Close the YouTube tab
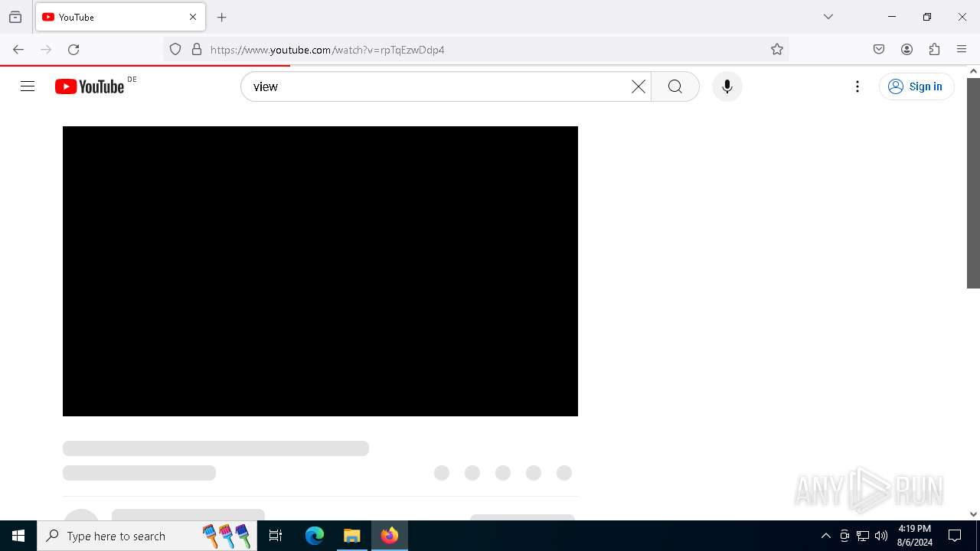This screenshot has width=980, height=551. pos(193,17)
